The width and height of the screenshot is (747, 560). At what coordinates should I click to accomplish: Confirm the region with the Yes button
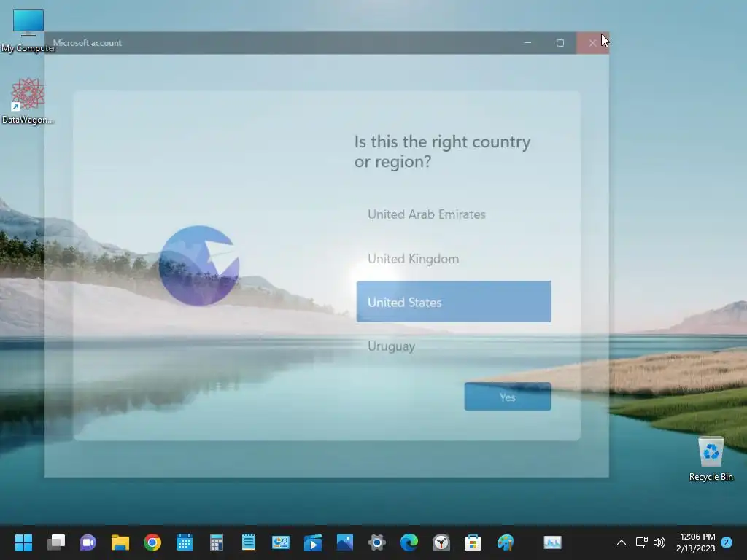(x=508, y=397)
